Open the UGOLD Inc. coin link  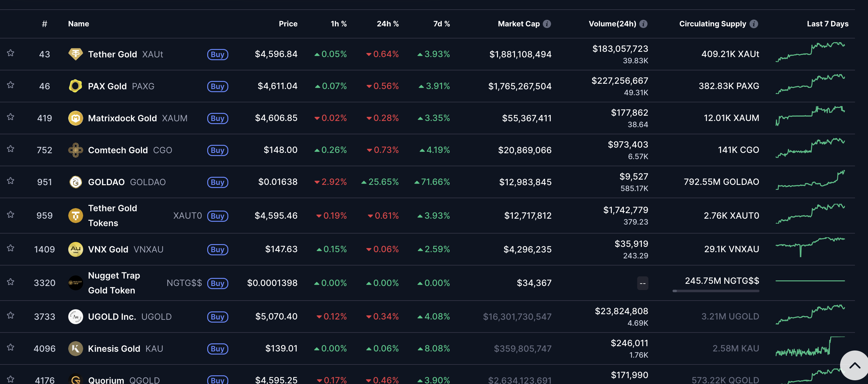112,316
